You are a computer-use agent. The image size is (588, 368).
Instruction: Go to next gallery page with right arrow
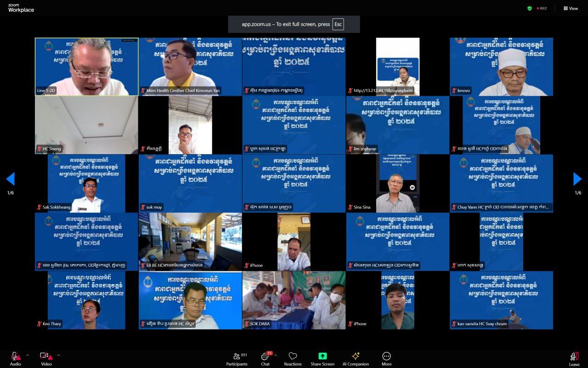(577, 179)
